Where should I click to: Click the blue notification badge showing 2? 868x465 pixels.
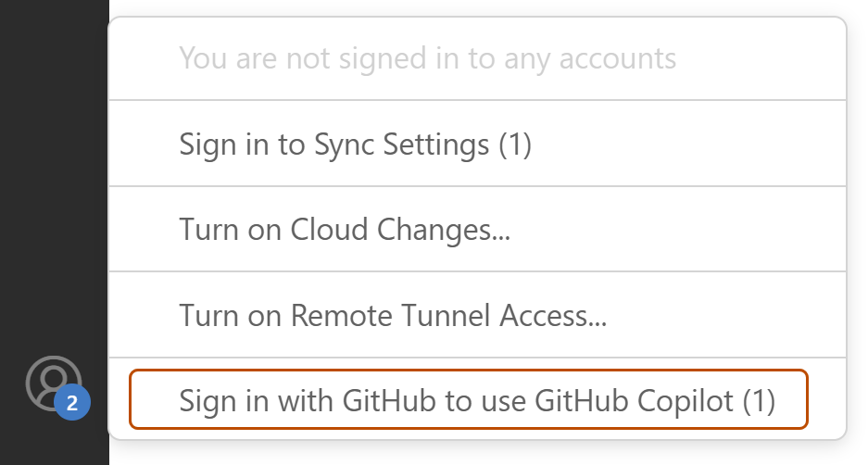pos(72,404)
